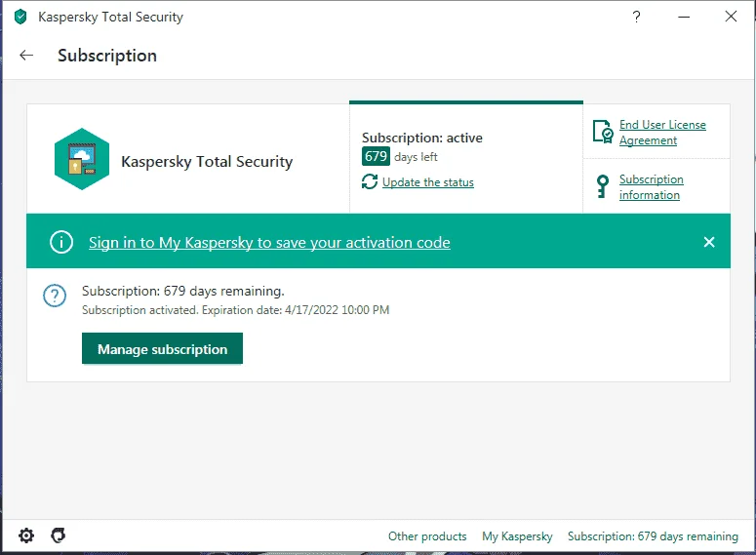Open Other products link in footer
The height and width of the screenshot is (555, 756).
point(427,536)
